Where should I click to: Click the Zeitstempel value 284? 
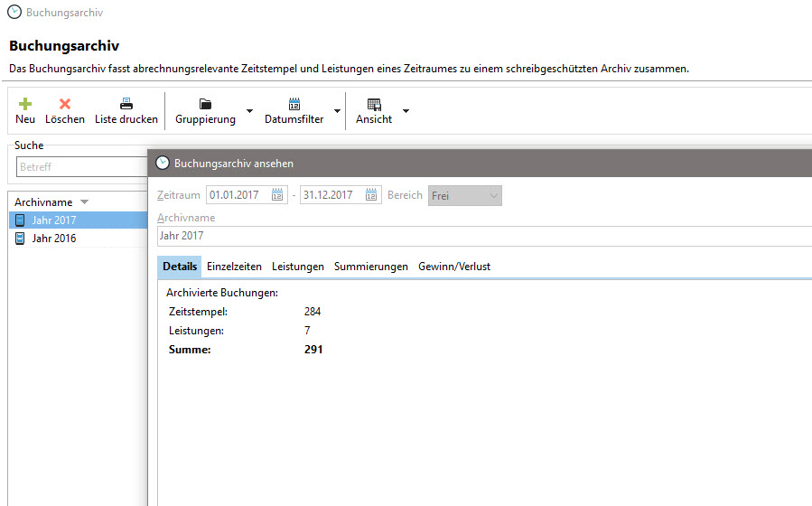(313, 312)
